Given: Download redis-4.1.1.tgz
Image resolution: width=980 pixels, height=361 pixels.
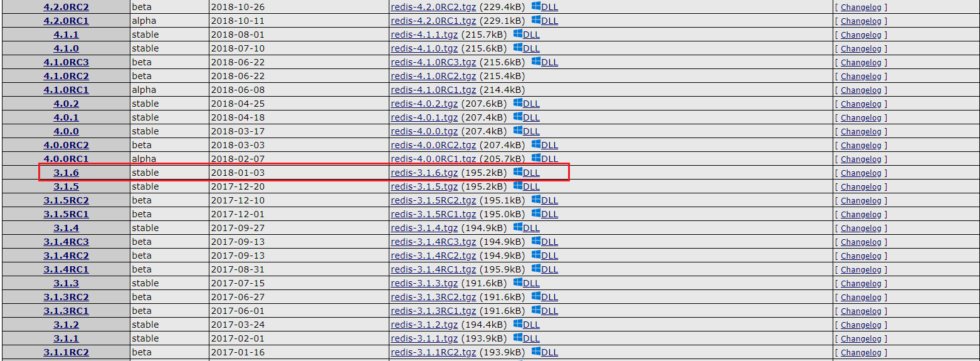Looking at the screenshot, I should 424,35.
